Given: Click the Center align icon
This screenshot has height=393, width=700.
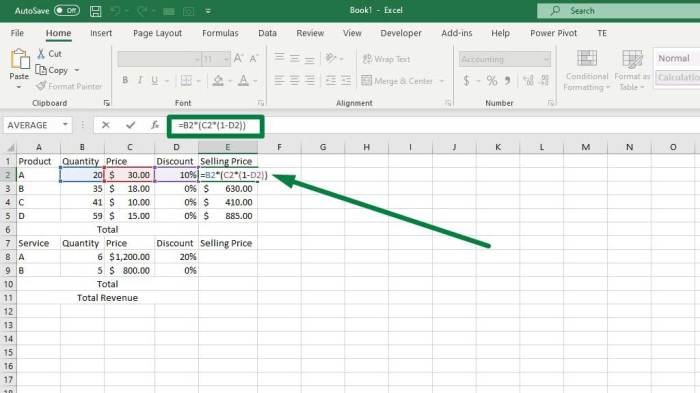Looking at the screenshot, I should coord(295,80).
